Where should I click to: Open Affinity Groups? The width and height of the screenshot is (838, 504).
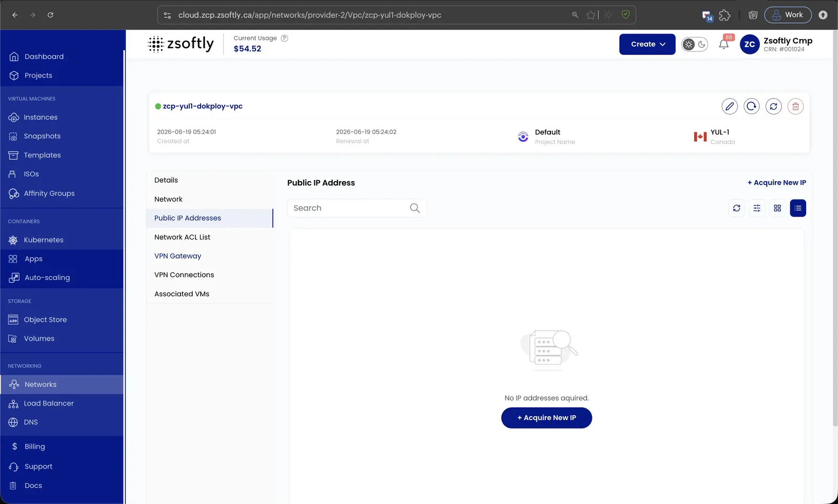49,193
